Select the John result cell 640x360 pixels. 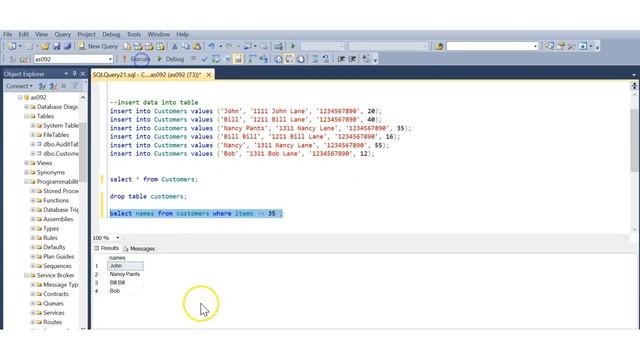click(x=125, y=266)
